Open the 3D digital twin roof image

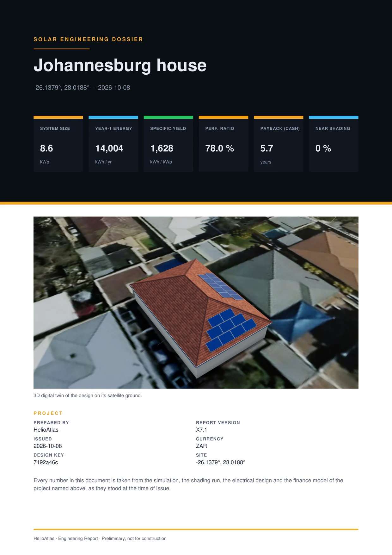coord(196,302)
